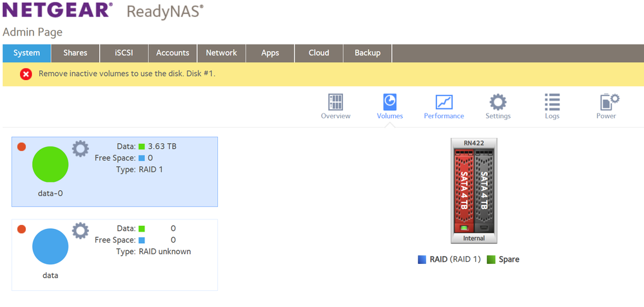Image resolution: width=644 pixels, height=307 pixels.
Task: Select the Volumes pie chart icon
Action: (x=389, y=102)
